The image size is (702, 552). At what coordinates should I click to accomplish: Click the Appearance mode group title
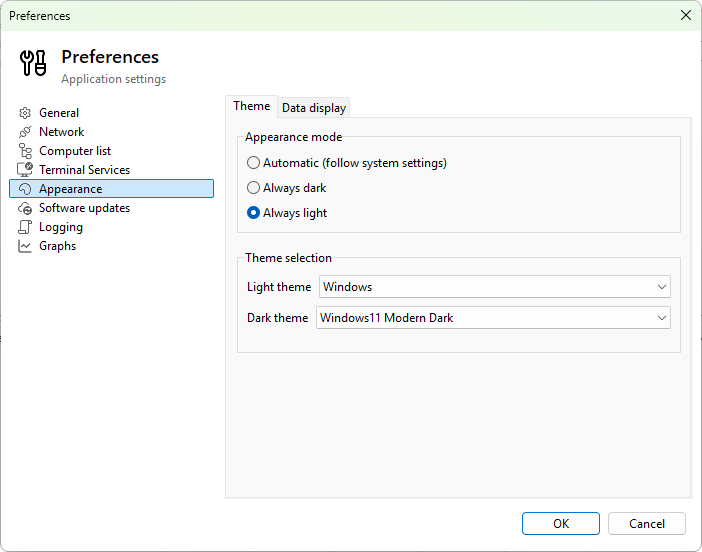pos(294,137)
